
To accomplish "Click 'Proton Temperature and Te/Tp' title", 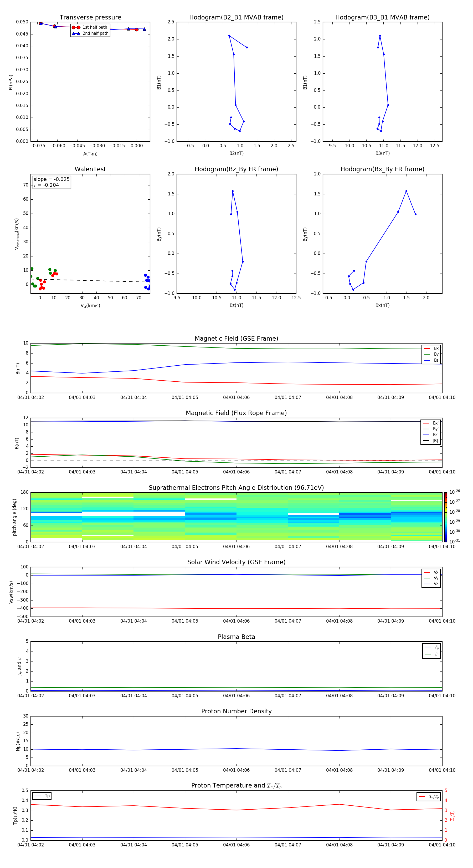I will (x=236, y=786).
